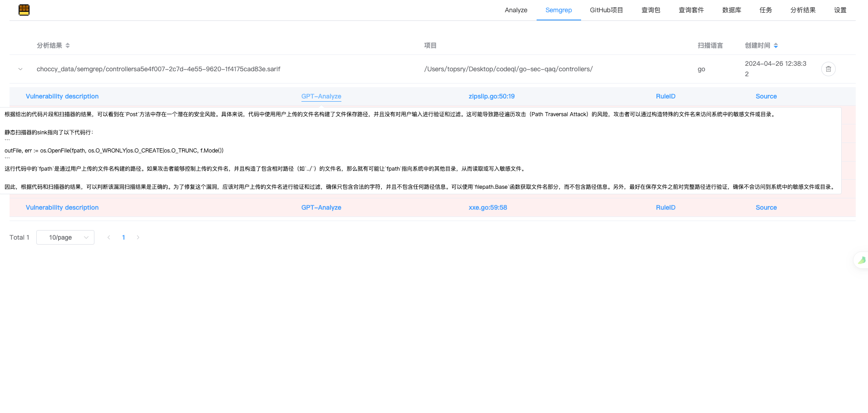
Task: Open the 10/page size dropdown
Action: [65, 237]
